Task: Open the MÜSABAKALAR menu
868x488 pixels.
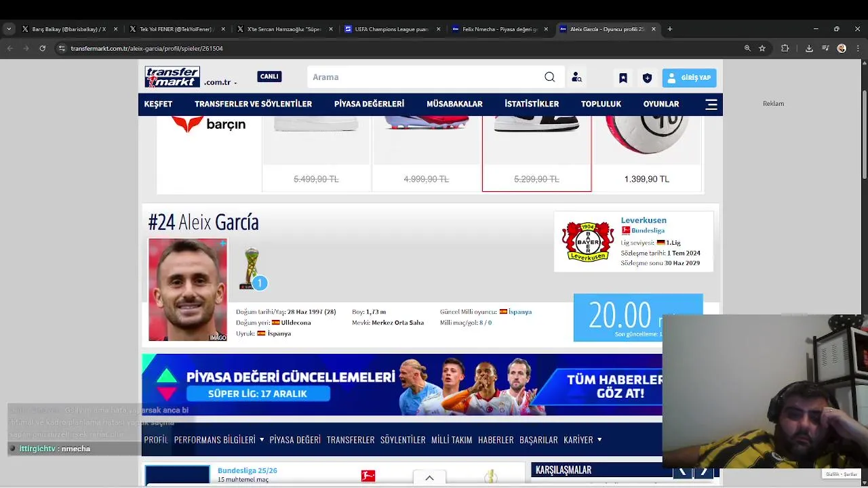Action: point(454,104)
